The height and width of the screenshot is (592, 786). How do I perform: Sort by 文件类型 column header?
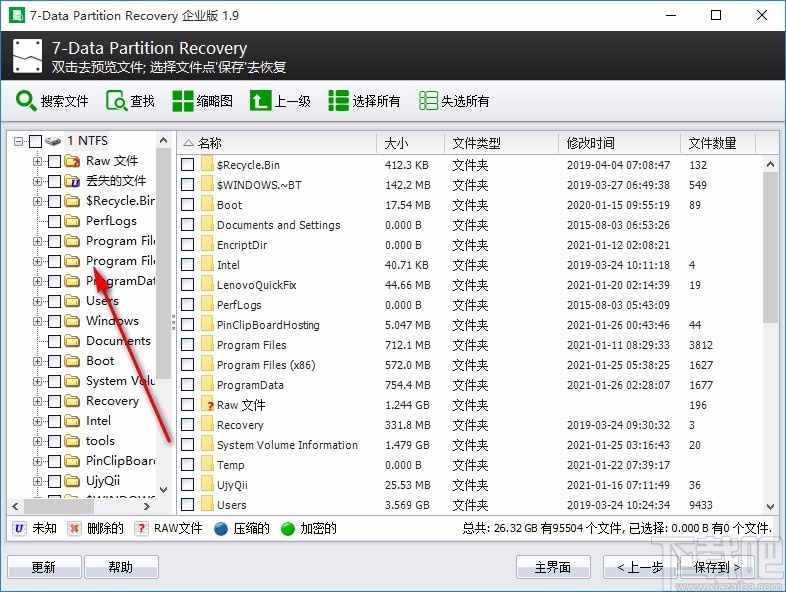[x=501, y=143]
